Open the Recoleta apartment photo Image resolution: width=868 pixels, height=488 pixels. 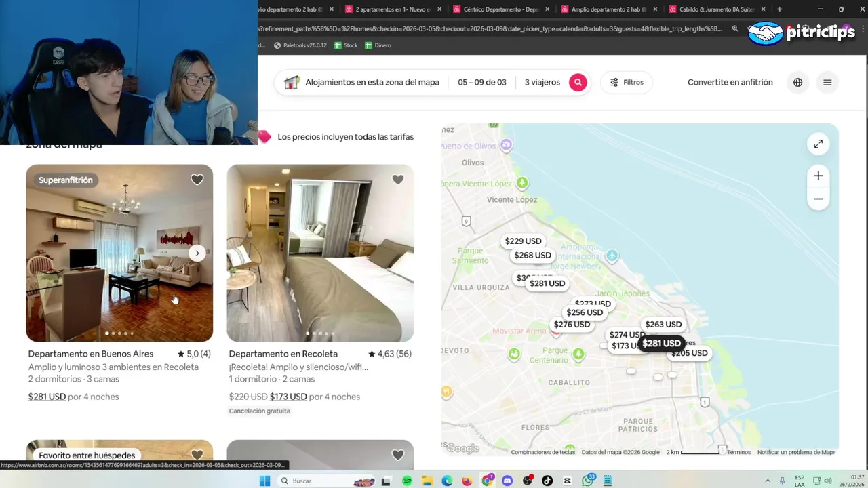pos(320,253)
